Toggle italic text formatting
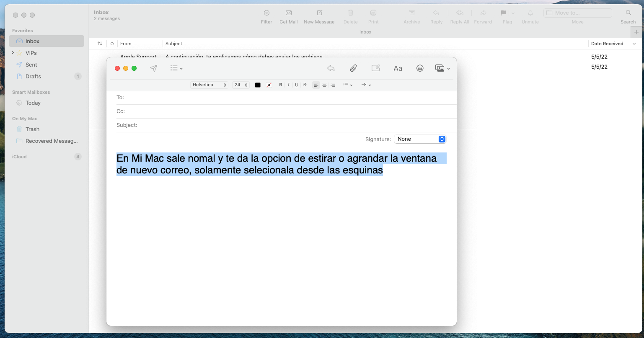644x338 pixels. click(289, 85)
